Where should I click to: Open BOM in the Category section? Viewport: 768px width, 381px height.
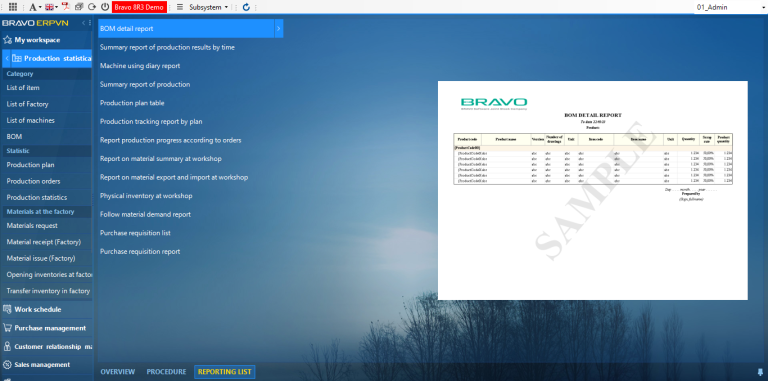(14, 137)
